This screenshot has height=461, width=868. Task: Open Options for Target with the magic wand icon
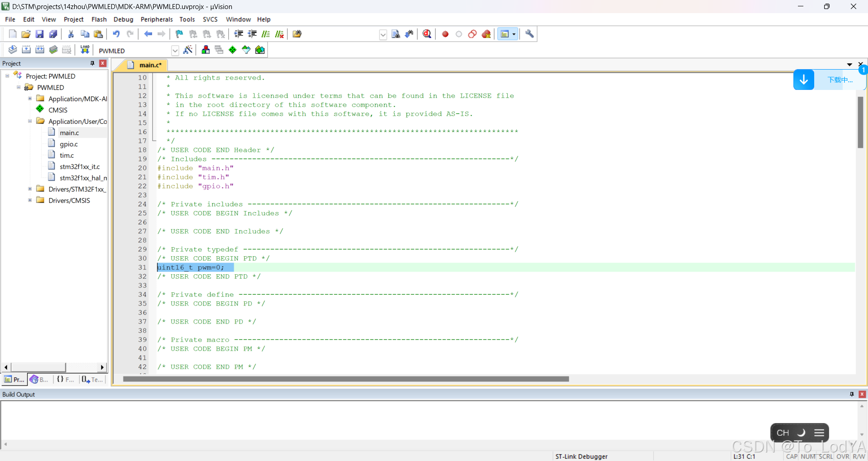(x=188, y=50)
